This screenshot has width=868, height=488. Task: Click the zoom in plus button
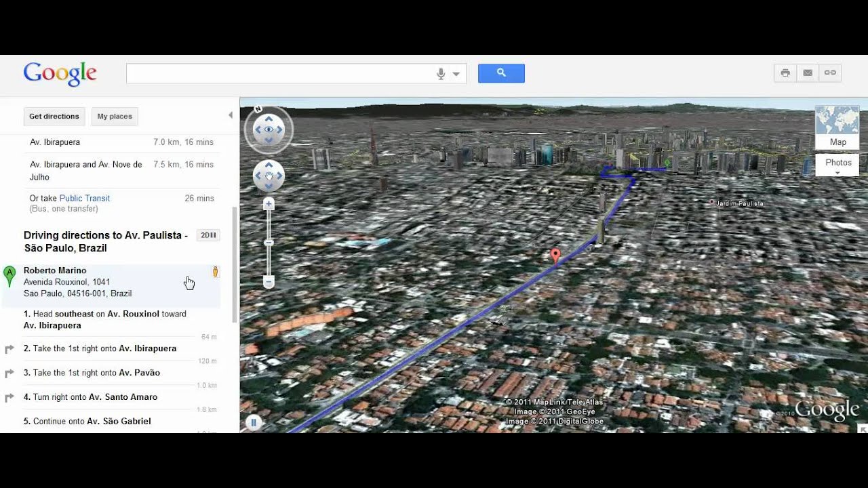pos(269,204)
